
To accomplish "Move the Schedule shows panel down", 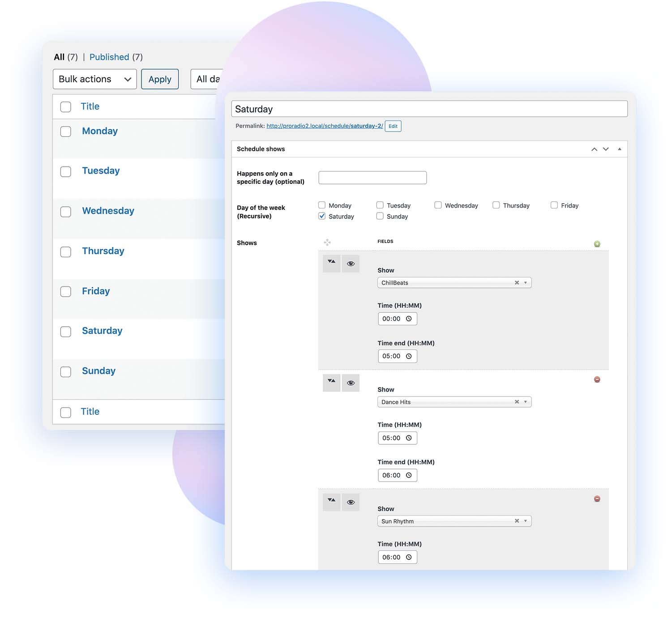I will (606, 149).
